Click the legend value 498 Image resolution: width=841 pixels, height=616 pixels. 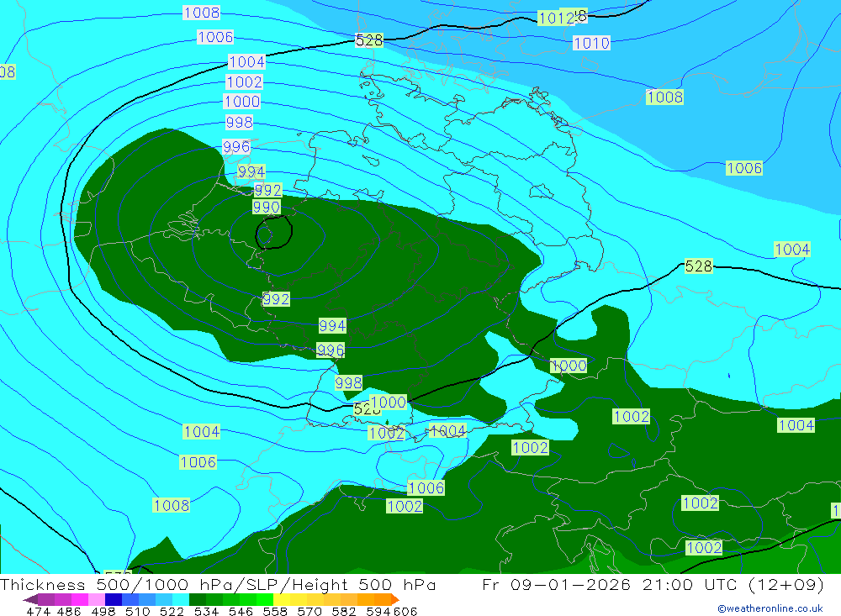(103, 611)
